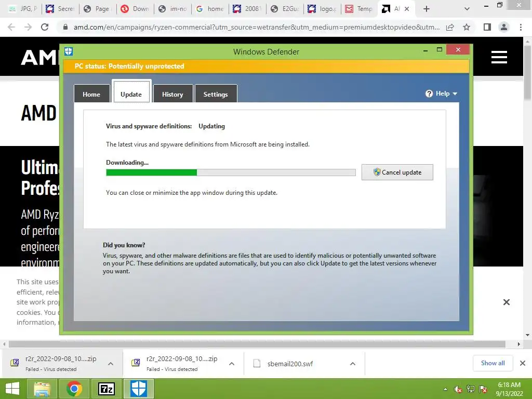Click the Help question mark icon
Screen dimensions: 532x399
tap(429, 94)
